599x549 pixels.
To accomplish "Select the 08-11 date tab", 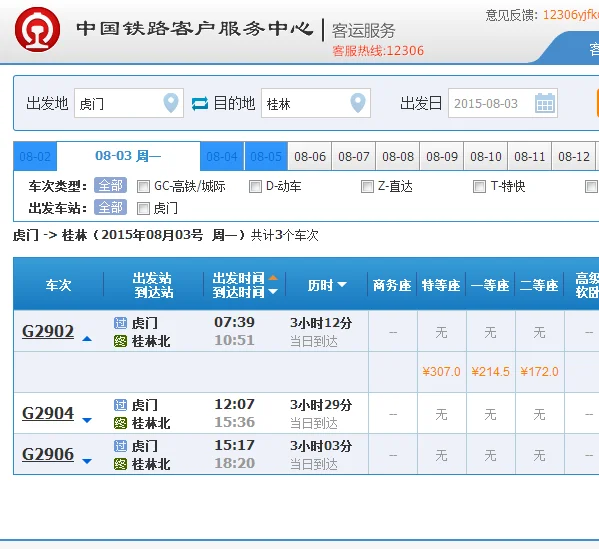I will point(529,156).
